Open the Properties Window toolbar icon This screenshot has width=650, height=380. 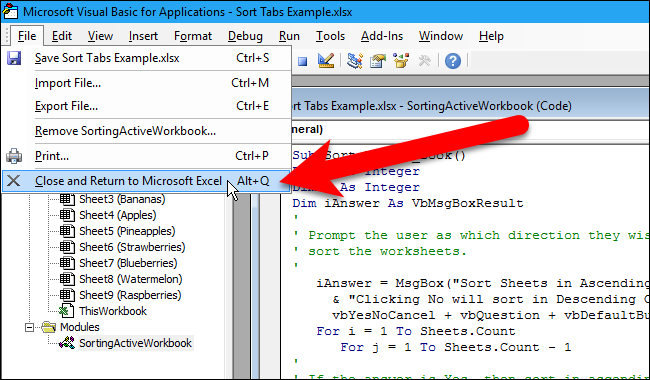378,61
